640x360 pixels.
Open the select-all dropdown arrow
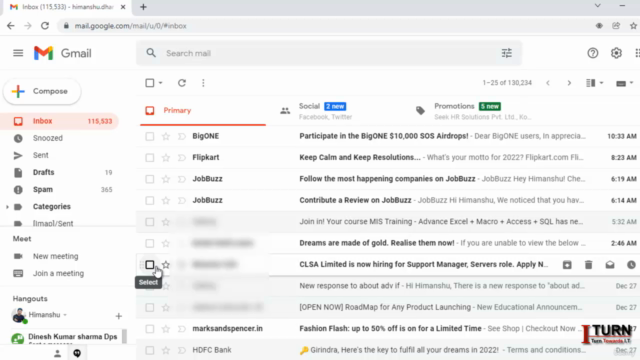click(x=160, y=83)
